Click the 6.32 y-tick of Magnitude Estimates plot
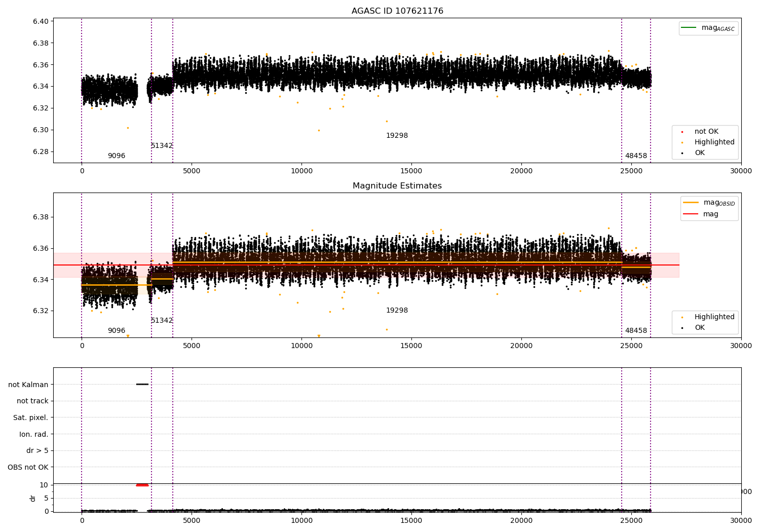760x532 pixels. (41, 311)
